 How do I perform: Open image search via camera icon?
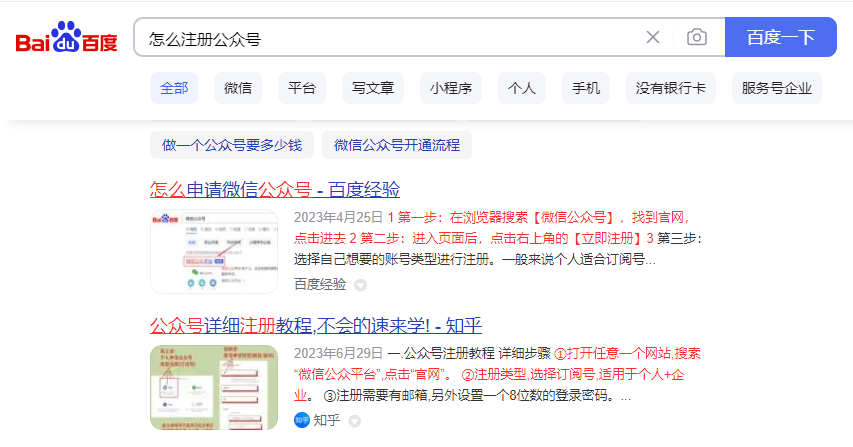(697, 37)
